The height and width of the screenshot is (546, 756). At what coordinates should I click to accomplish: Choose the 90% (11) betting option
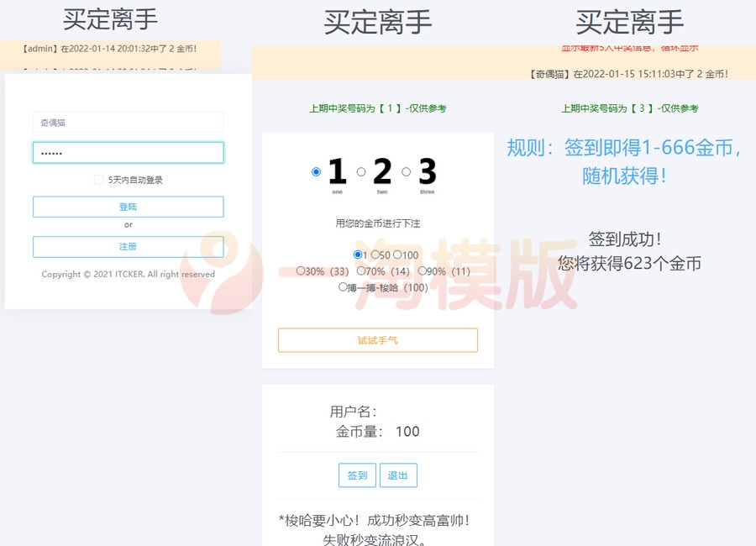(x=421, y=270)
